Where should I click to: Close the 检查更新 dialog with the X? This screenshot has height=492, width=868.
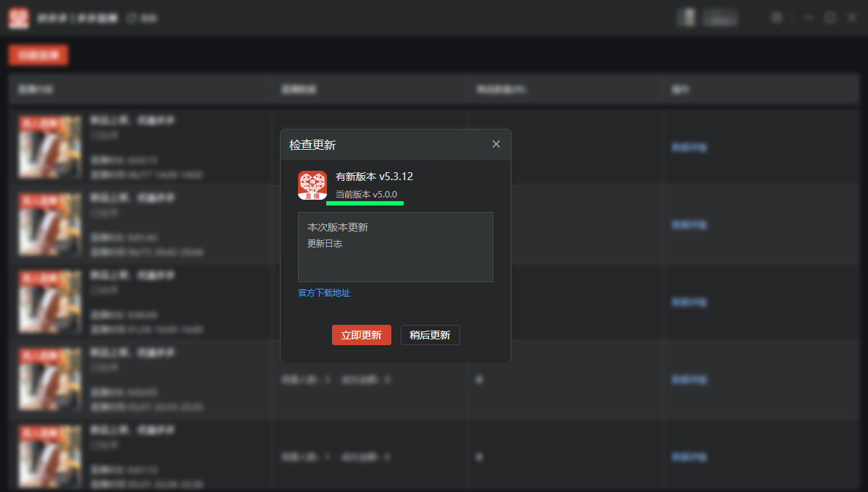point(496,144)
